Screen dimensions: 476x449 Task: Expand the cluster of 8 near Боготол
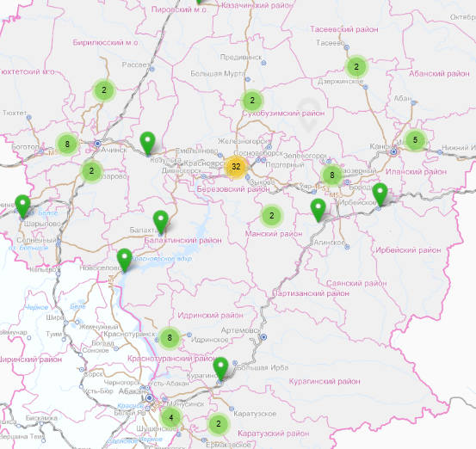tap(67, 144)
